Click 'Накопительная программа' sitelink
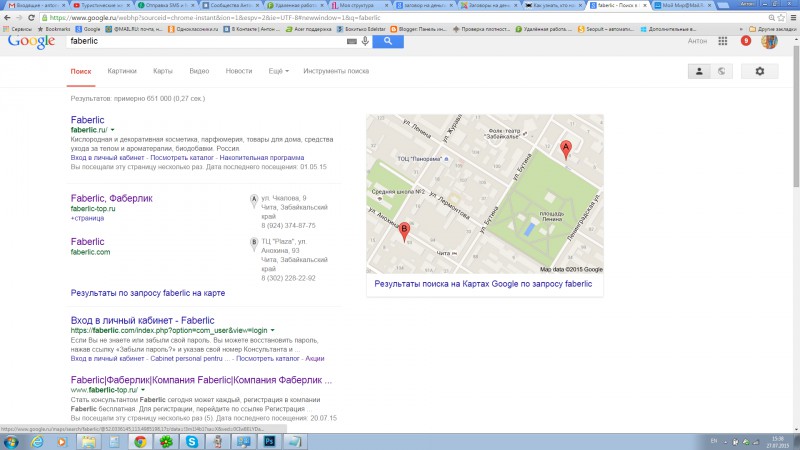Image resolution: width=800 pixels, height=450 pixels. coord(262,158)
